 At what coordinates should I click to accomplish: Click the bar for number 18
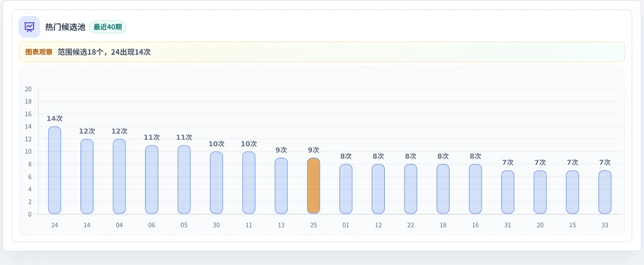click(443, 189)
